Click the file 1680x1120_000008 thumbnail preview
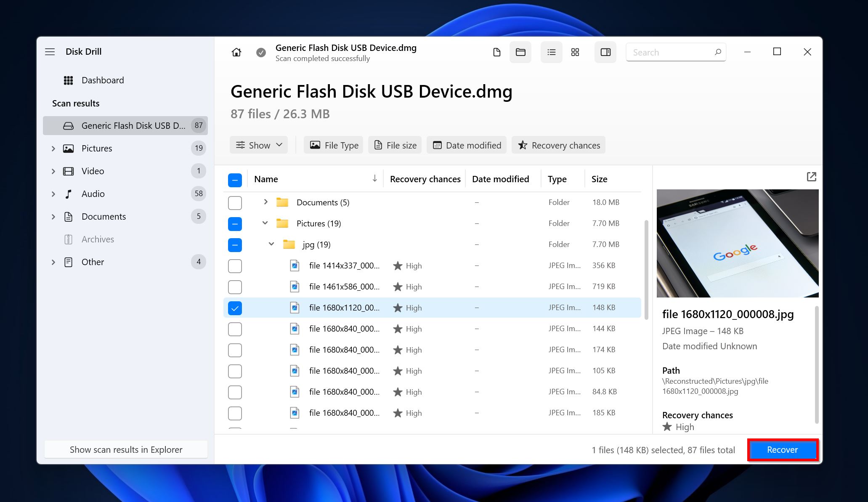Viewport: 868px width, 502px height. 737,243
